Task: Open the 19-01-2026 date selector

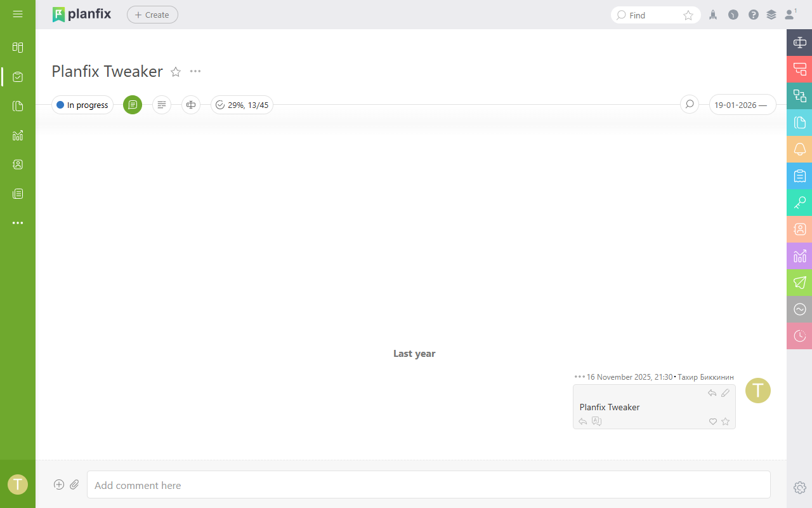Action: click(742, 105)
